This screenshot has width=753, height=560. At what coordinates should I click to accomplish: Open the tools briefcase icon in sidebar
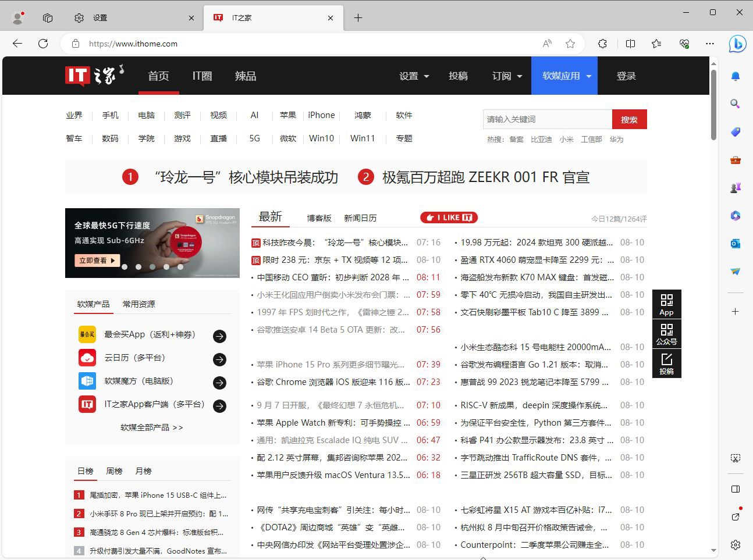point(736,160)
